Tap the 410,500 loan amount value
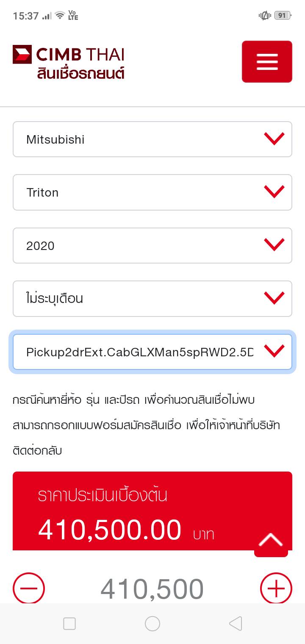Viewport: 305px width, 644px height. [x=152, y=589]
